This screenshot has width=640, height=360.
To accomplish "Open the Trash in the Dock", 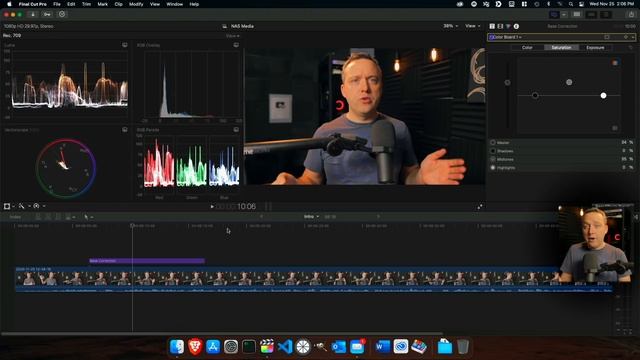I will pos(462,347).
